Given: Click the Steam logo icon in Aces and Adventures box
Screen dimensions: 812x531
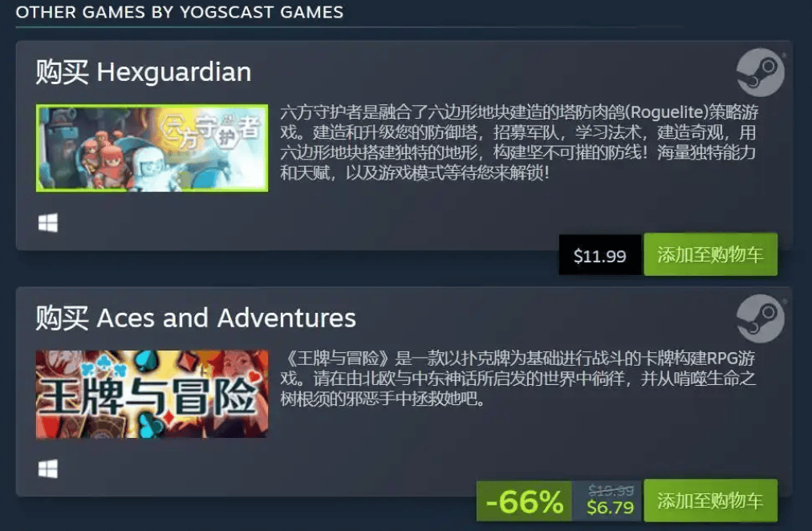Looking at the screenshot, I should coord(760,318).
